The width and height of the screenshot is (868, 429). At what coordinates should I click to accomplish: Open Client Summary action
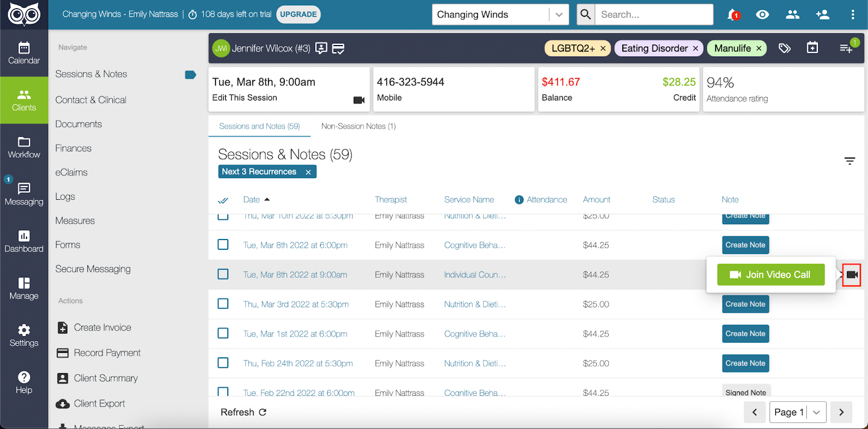(98, 378)
